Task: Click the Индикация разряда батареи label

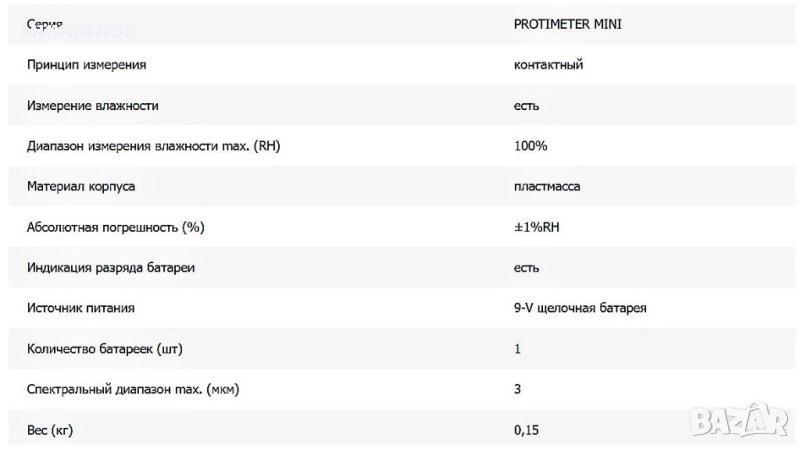Action: click(x=111, y=268)
